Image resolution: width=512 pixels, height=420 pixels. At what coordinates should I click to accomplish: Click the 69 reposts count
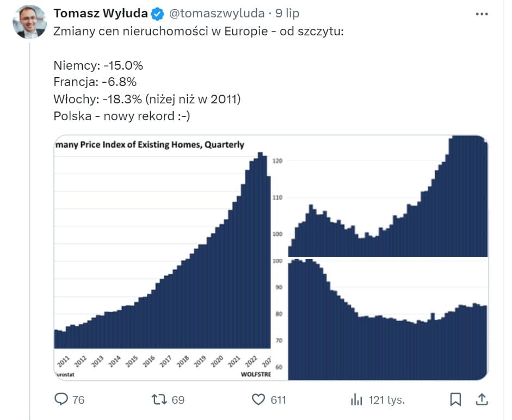(x=178, y=400)
